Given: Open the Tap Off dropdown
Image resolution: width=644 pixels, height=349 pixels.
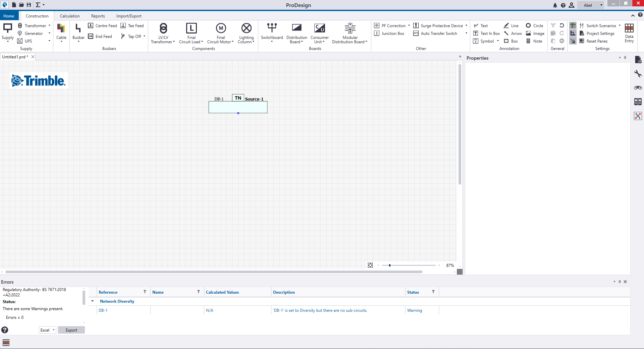Looking at the screenshot, I should [144, 37].
